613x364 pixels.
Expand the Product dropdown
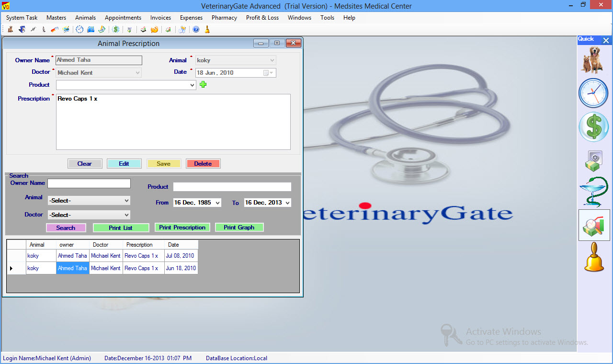pyautogui.click(x=192, y=85)
